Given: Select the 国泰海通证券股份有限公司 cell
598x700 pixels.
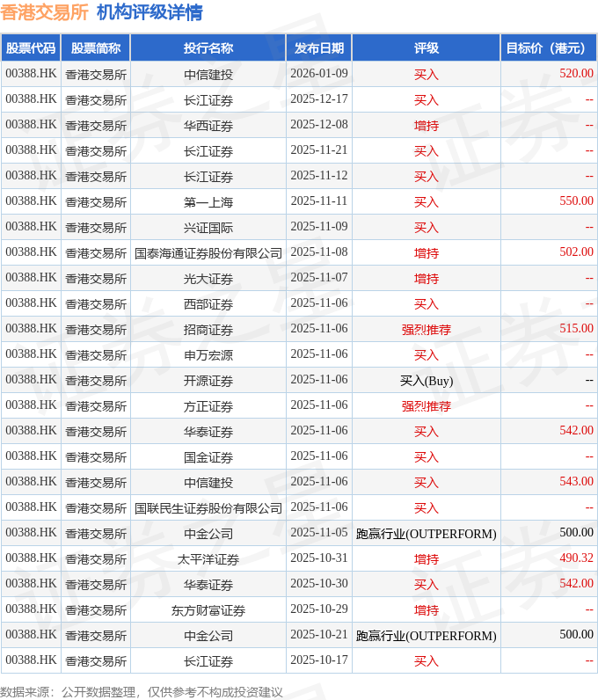Looking at the screenshot, I should coord(208,252).
